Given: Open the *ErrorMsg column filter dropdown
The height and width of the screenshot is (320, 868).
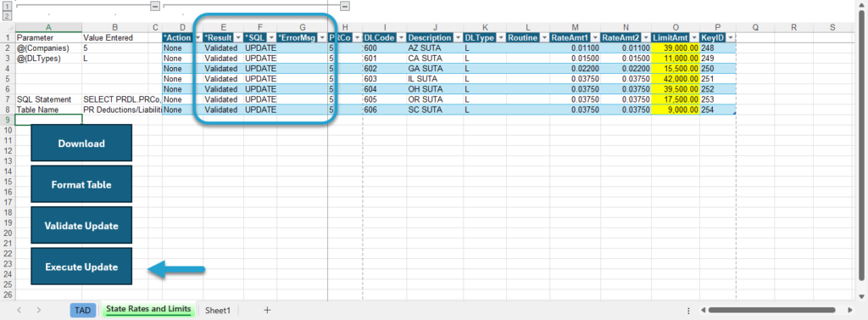Looking at the screenshot, I should (x=322, y=37).
